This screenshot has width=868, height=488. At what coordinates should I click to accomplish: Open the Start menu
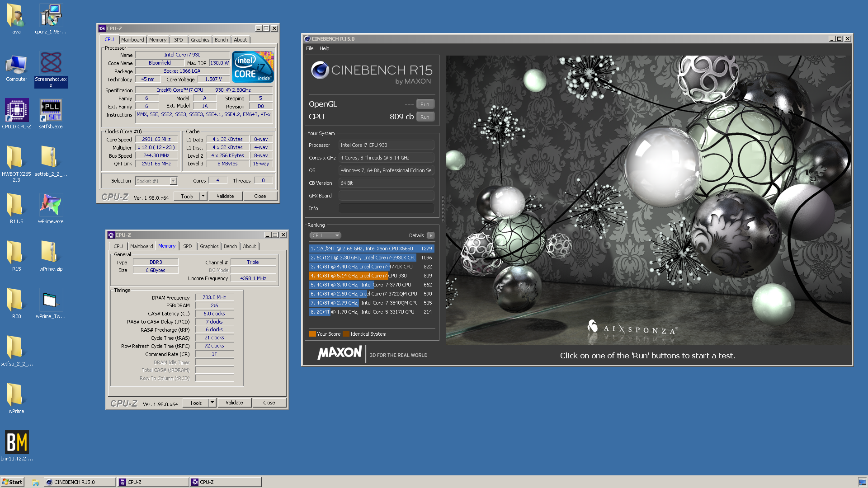(x=13, y=482)
